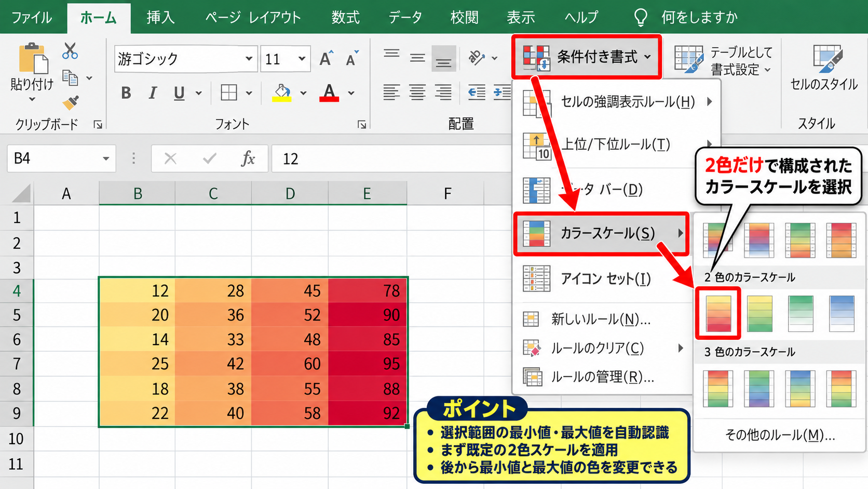Click ルールの管理(R)... entry
This screenshot has width=868, height=489.
point(602,377)
